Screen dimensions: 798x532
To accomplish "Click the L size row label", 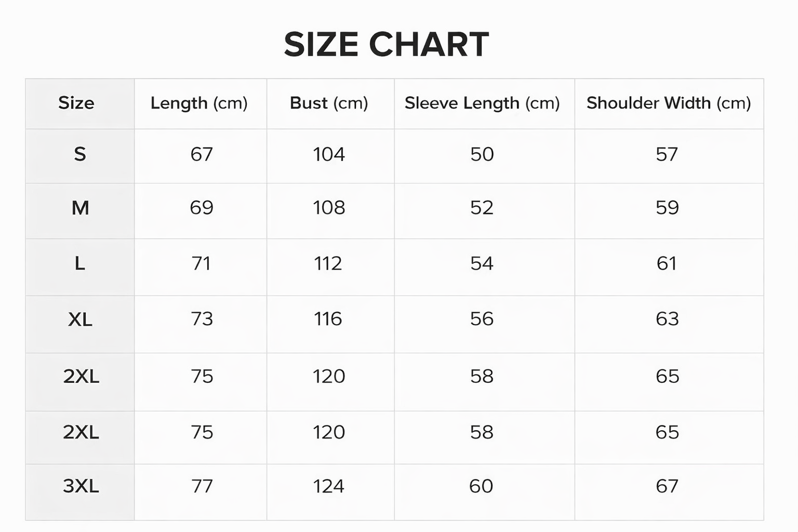I will click(79, 263).
